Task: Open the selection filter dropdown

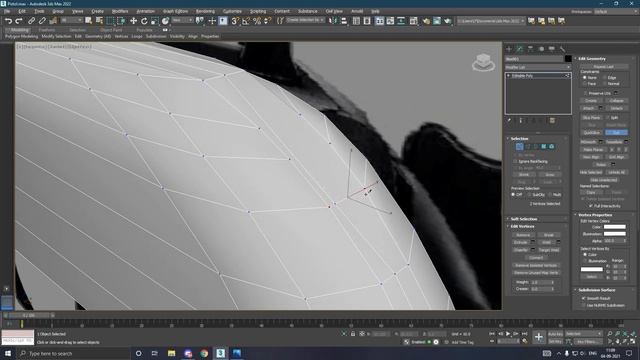Action: (72, 20)
